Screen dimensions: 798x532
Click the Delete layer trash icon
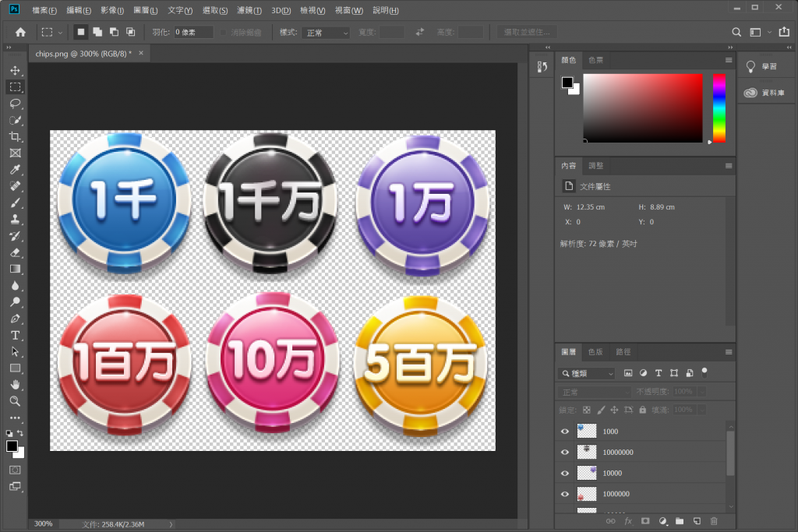[714, 521]
